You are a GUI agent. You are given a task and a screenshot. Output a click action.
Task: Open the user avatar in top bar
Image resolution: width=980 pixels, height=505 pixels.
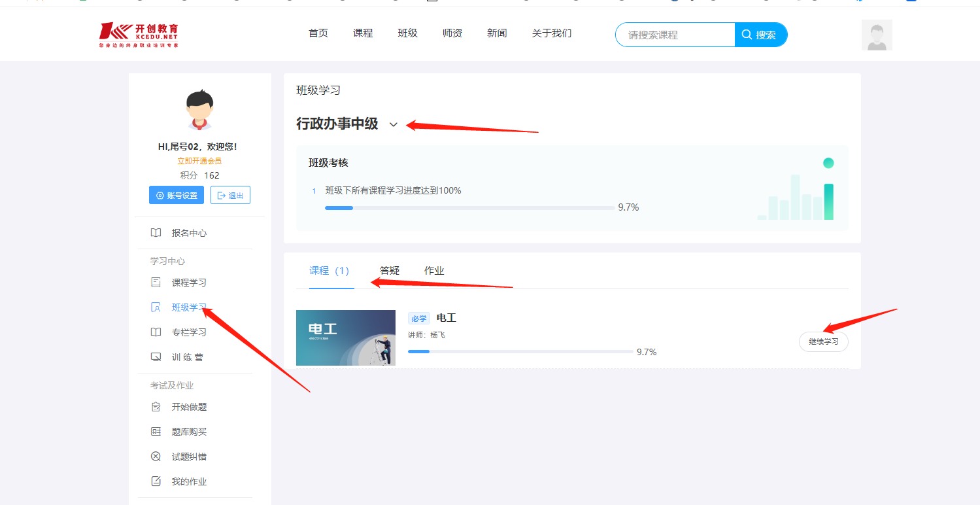coord(877,35)
